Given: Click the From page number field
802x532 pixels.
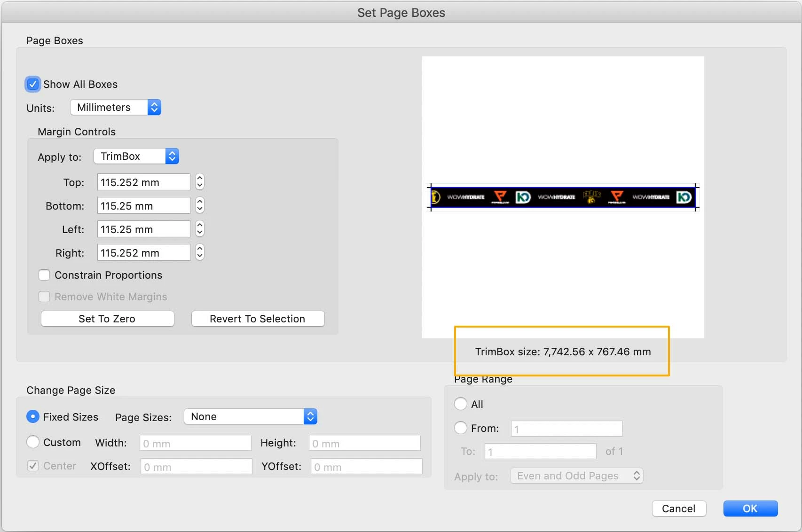Looking at the screenshot, I should [x=567, y=429].
